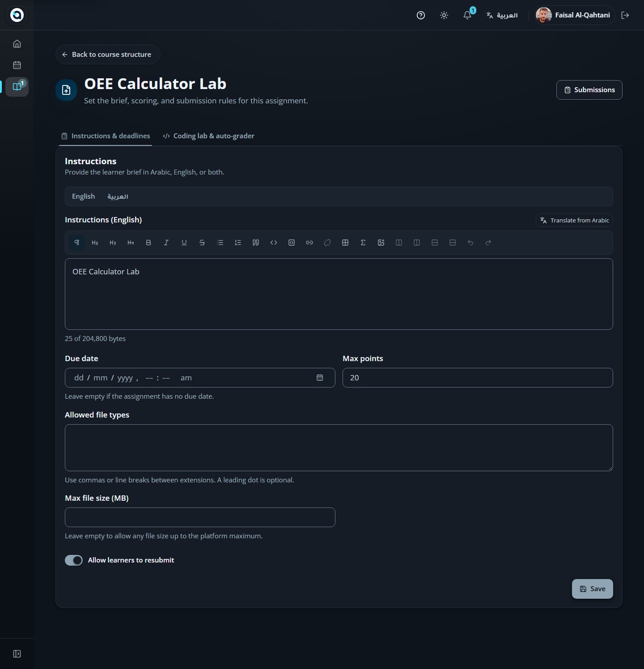
Task: Click Back to course structure
Action: pyautogui.click(x=108, y=55)
